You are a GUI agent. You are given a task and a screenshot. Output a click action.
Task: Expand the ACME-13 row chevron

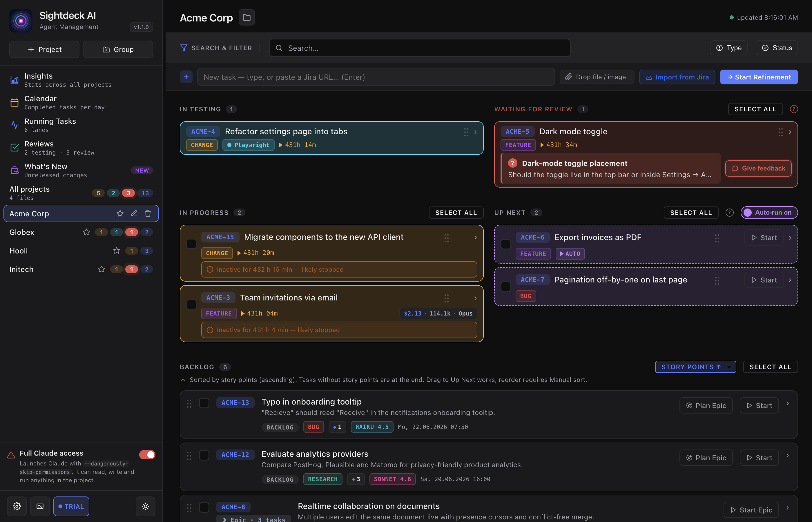click(788, 403)
